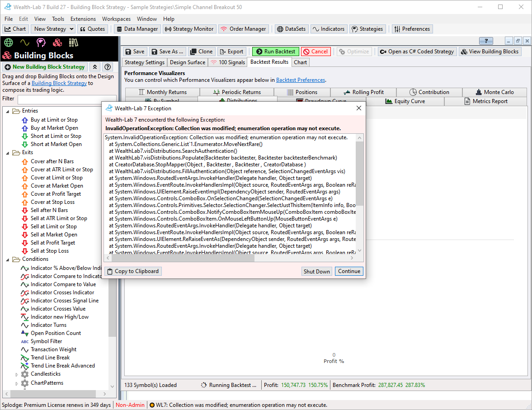Expand the Candlesticks tree node
Viewport: 532px width, 410px height.
[17, 375]
